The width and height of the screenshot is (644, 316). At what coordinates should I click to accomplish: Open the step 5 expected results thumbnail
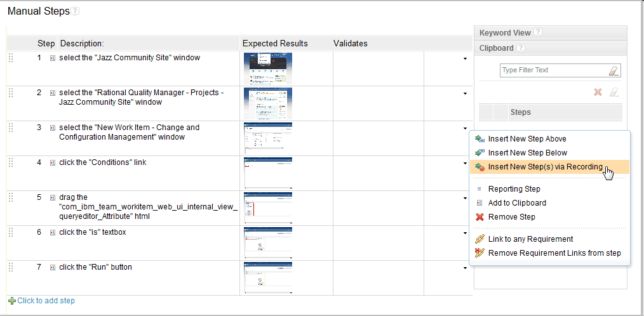coord(268,208)
